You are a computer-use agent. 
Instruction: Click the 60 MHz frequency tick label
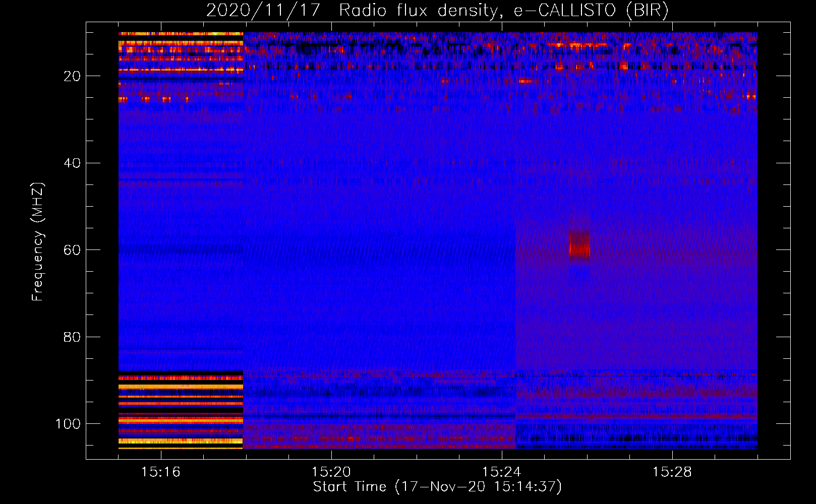[72, 250]
